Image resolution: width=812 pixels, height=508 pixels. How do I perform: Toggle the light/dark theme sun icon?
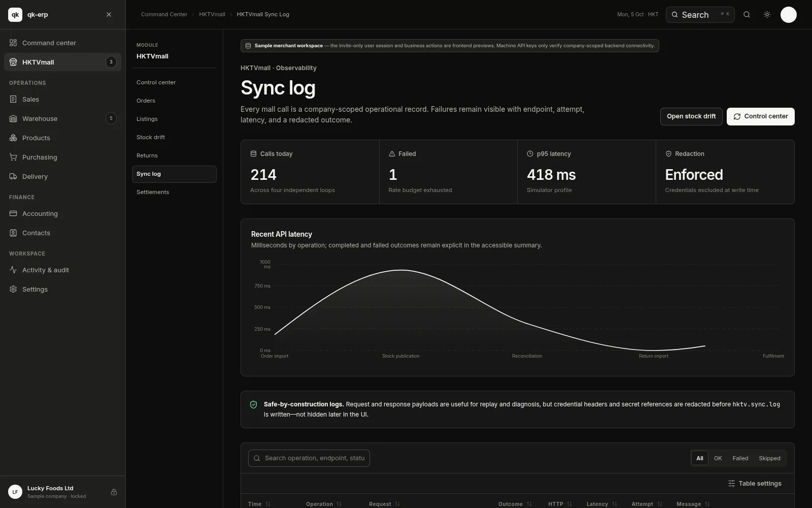[x=767, y=15]
